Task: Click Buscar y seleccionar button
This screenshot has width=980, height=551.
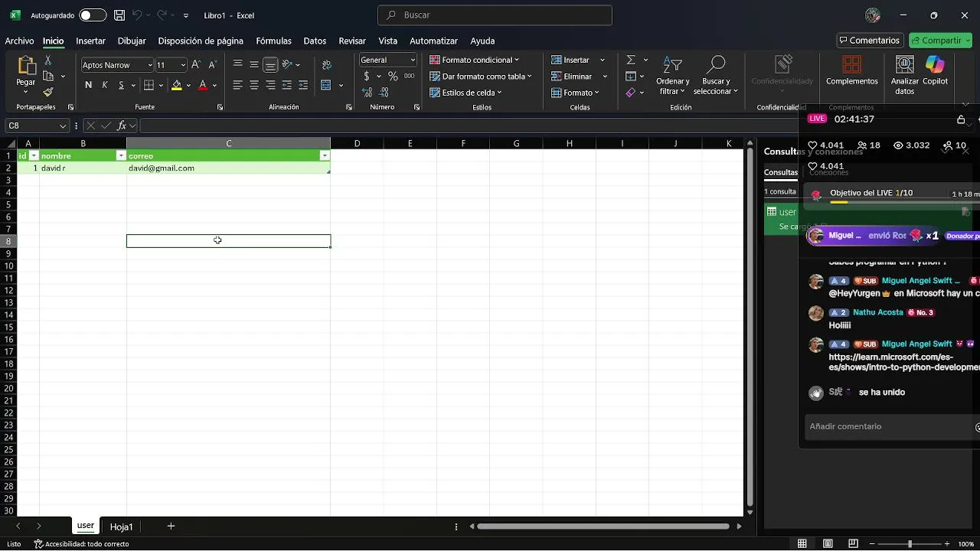Action: 715,75
